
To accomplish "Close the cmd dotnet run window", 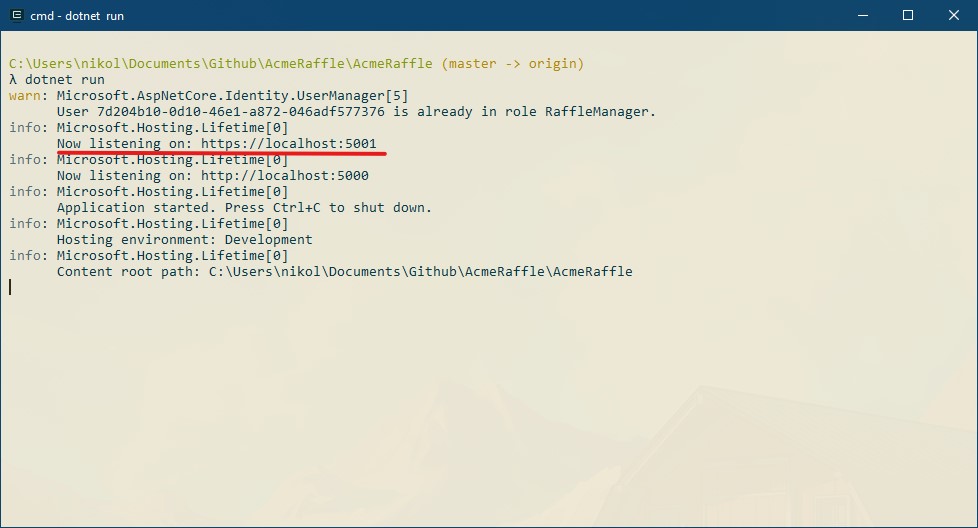I will (x=954, y=15).
